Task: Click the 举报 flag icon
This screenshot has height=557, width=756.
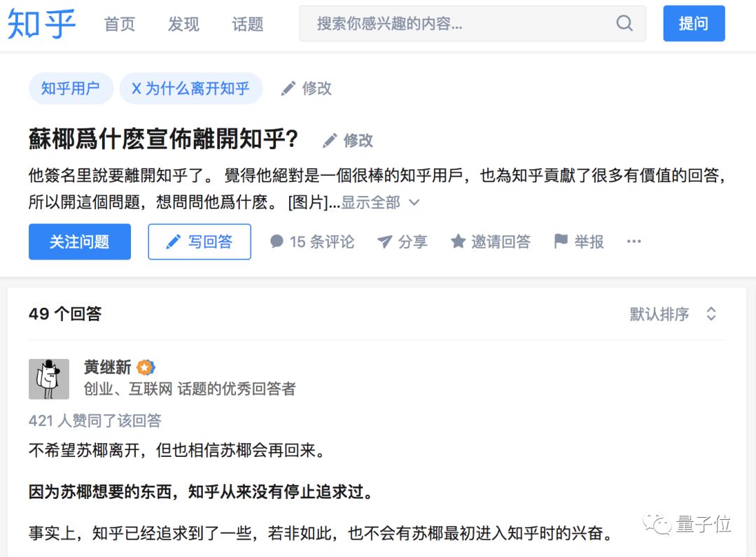Action: click(x=561, y=241)
